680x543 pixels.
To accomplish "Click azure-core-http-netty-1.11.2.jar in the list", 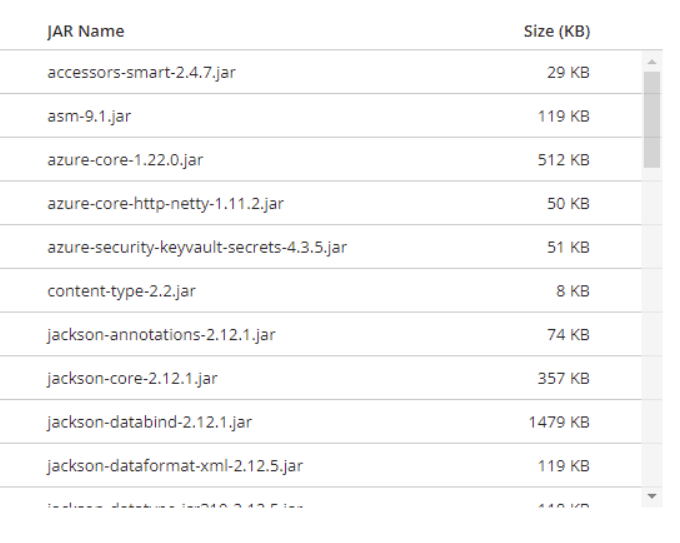I will pyautogui.click(x=165, y=204).
